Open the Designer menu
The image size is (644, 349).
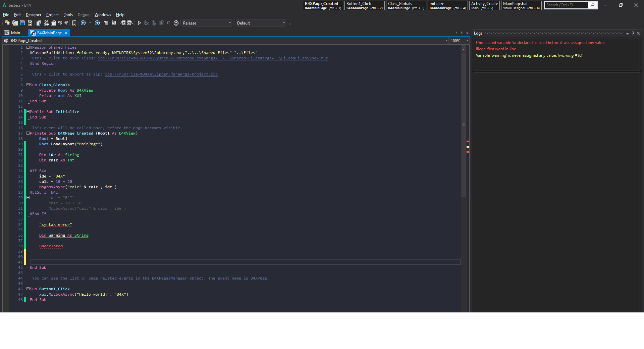34,15
